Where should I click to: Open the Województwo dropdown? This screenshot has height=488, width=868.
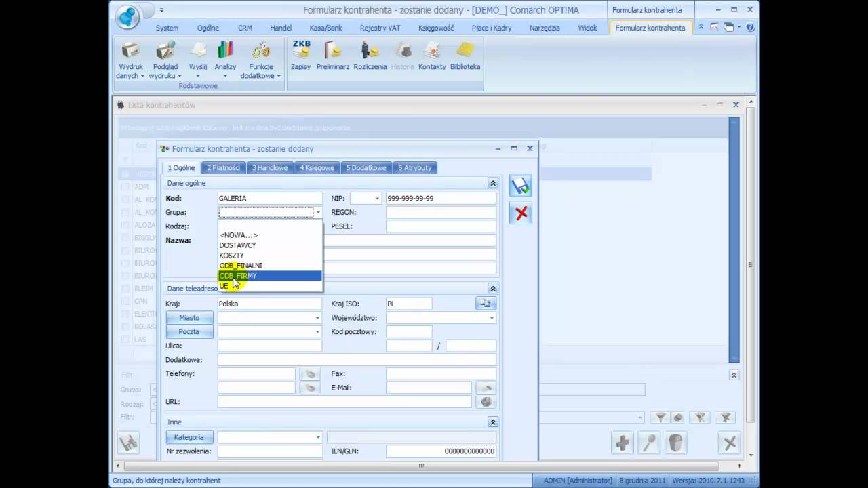492,318
